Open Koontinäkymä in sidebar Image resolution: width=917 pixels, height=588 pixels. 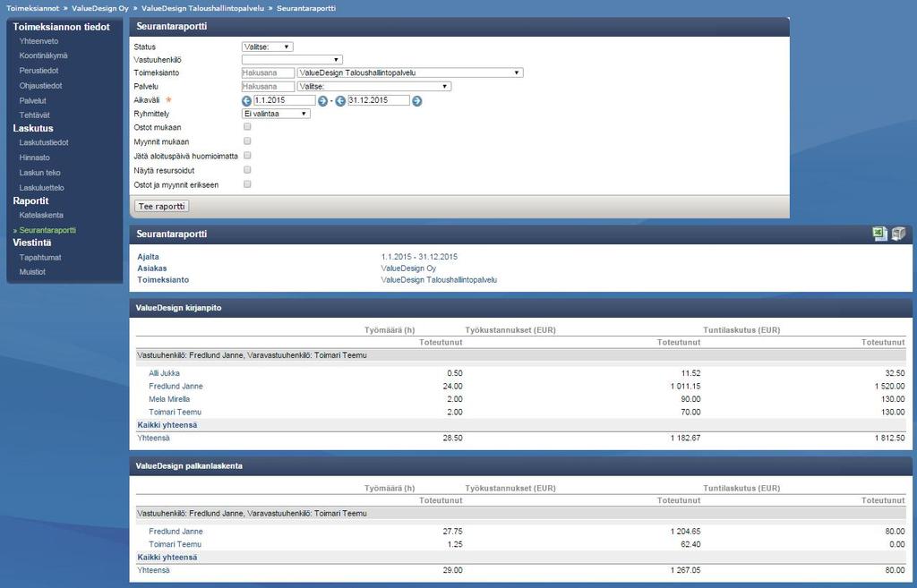point(43,55)
